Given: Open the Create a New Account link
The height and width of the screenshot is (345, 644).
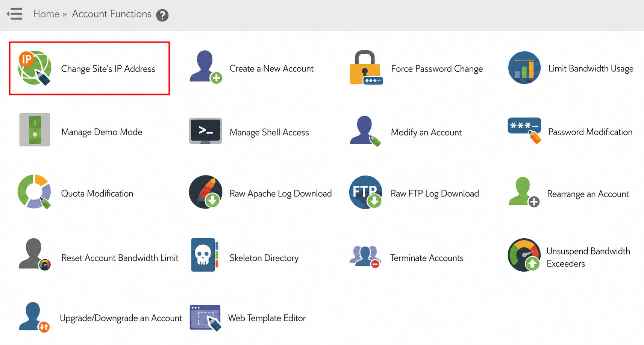Looking at the screenshot, I should pyautogui.click(x=271, y=69).
